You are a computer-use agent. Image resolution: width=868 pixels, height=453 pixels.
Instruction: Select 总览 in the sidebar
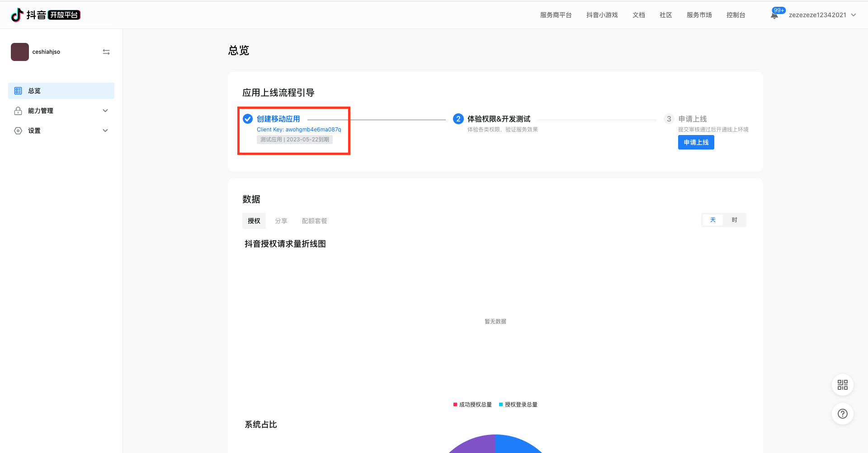click(x=61, y=91)
